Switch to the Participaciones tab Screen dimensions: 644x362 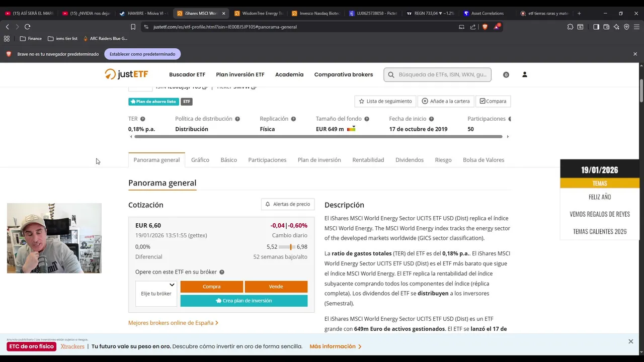point(267,160)
